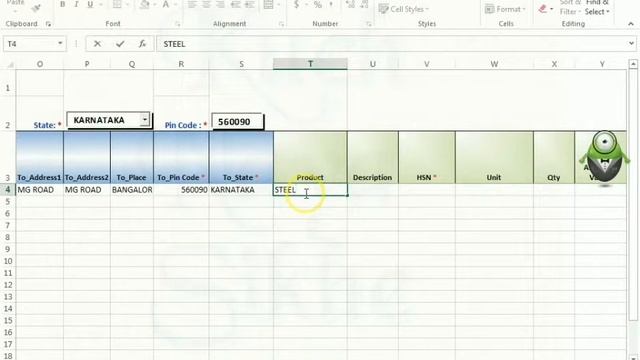Toggle Underline formatting in Font group
640x360 pixels.
(90, 4)
